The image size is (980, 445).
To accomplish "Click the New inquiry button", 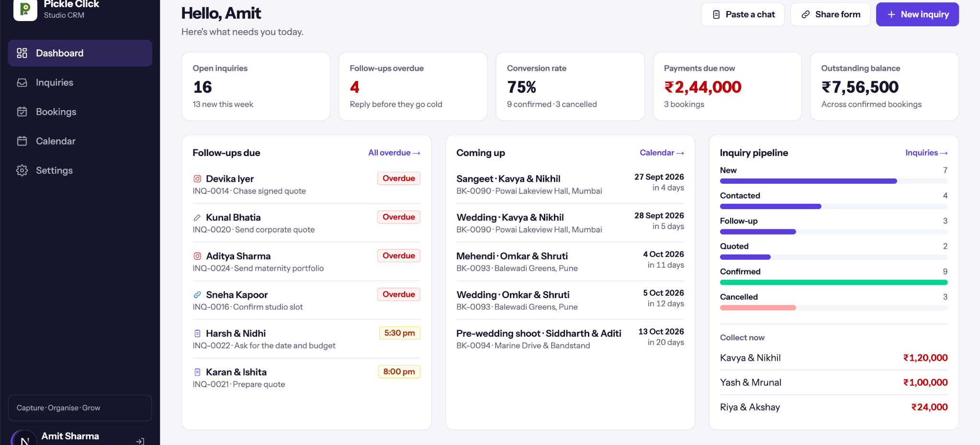I will [x=917, y=14].
